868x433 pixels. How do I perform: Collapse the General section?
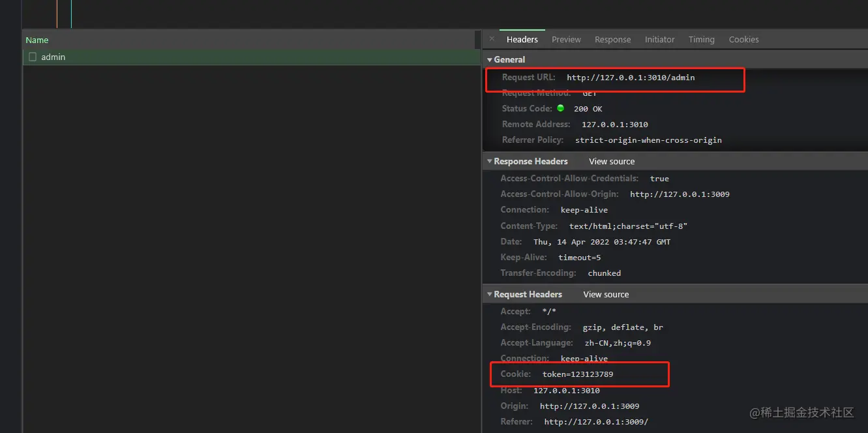490,59
